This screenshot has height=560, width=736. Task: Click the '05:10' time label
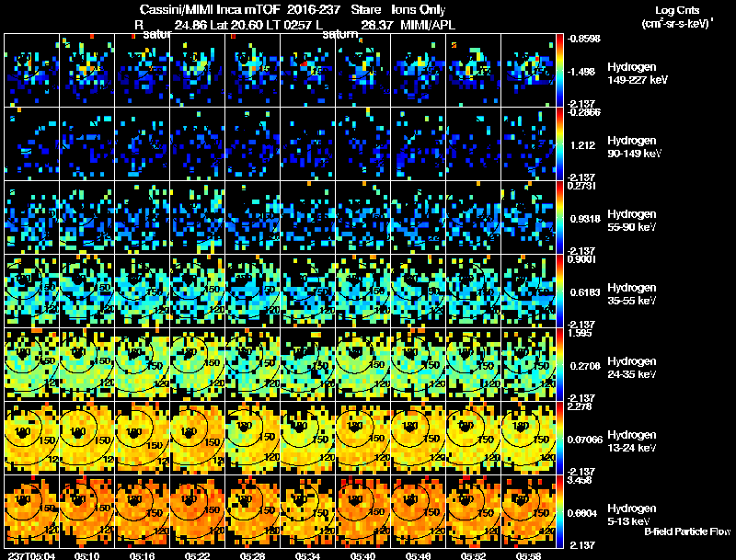[x=86, y=555]
